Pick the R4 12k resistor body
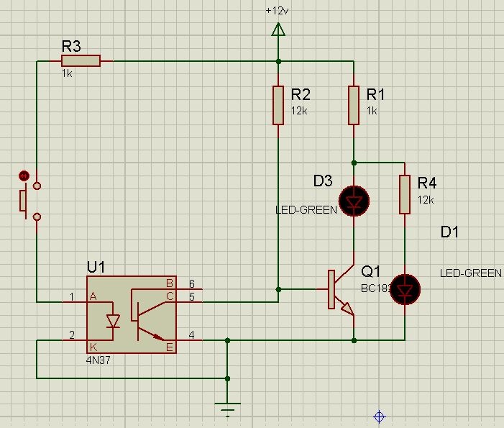The width and height of the screenshot is (504, 428). pyautogui.click(x=405, y=194)
